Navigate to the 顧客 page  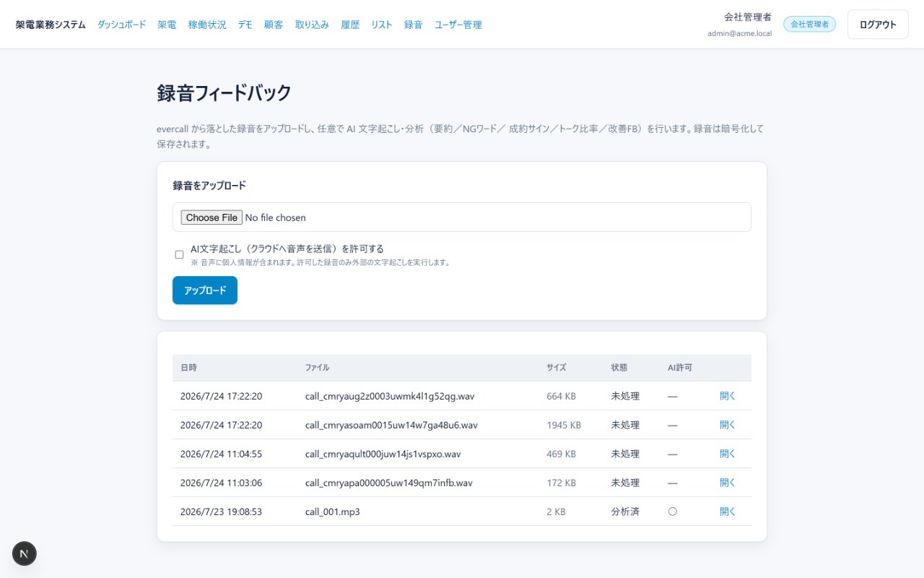[x=274, y=25]
